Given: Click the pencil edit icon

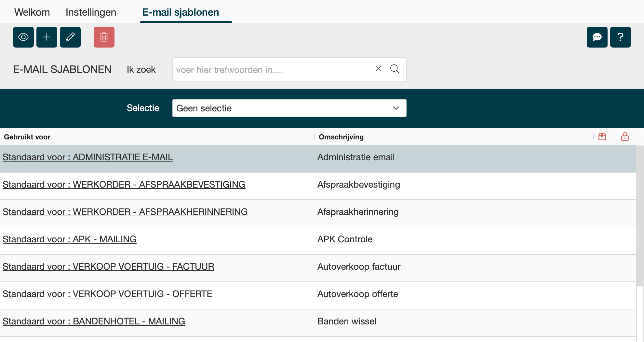Looking at the screenshot, I should (70, 37).
